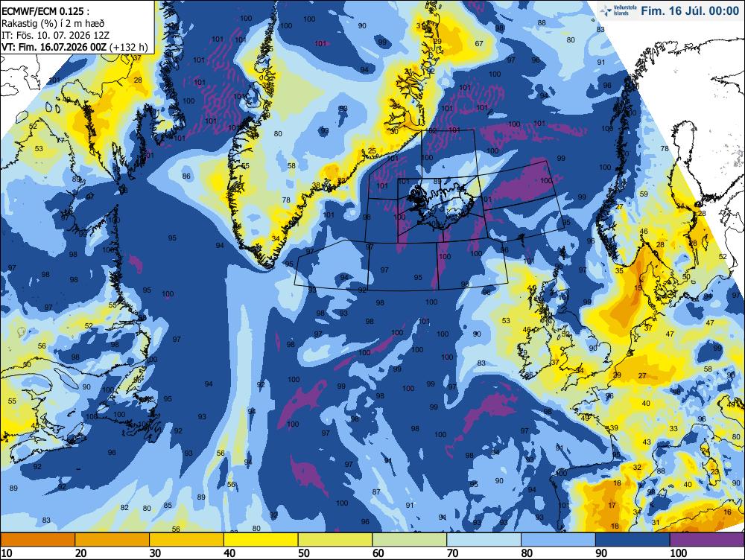The image size is (745, 560).
Task: Click the legend tick label '80'
Action: point(527,553)
